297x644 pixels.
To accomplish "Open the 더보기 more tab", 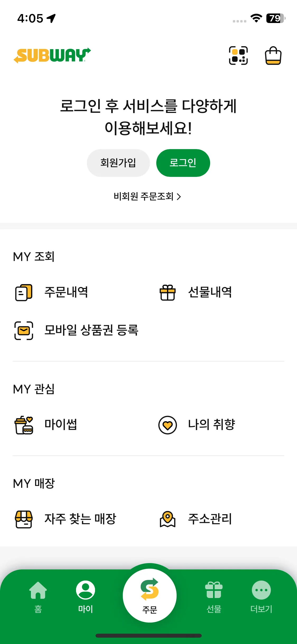I will coord(261,597).
